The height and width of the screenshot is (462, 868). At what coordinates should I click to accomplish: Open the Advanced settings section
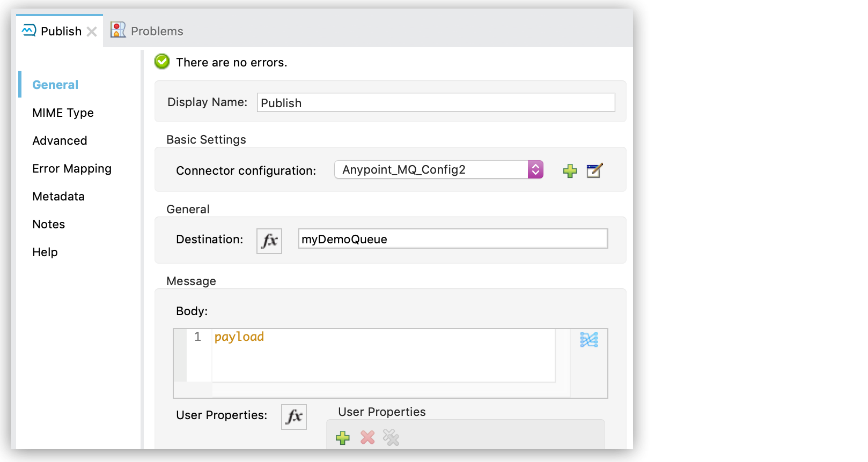60,140
